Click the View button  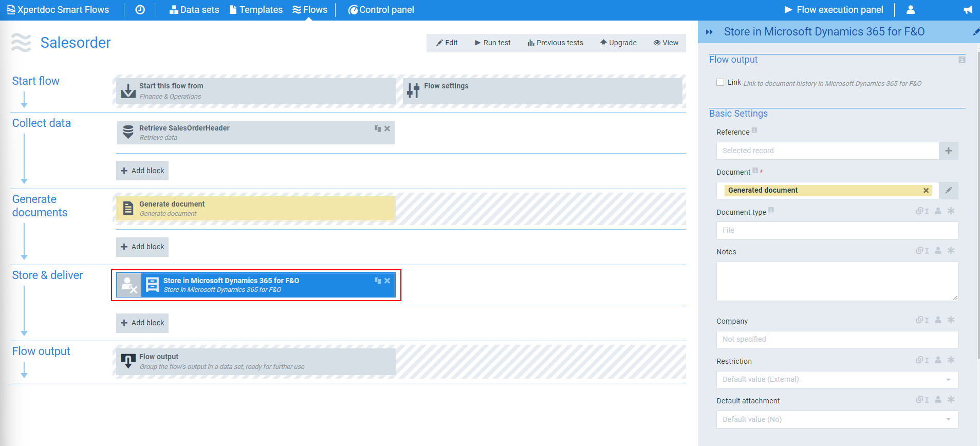[x=666, y=43]
